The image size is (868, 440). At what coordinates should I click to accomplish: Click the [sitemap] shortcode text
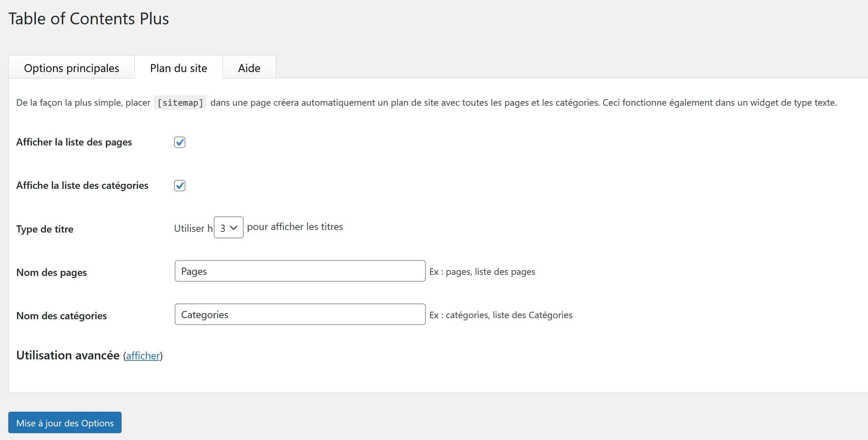180,103
